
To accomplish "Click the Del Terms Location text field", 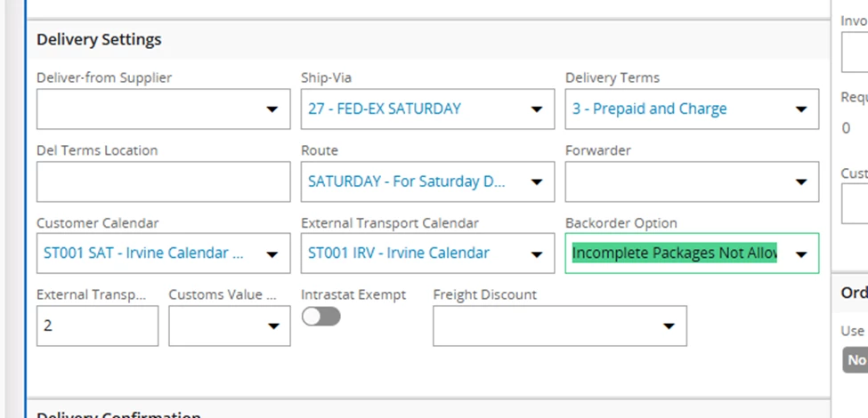I will click(163, 181).
